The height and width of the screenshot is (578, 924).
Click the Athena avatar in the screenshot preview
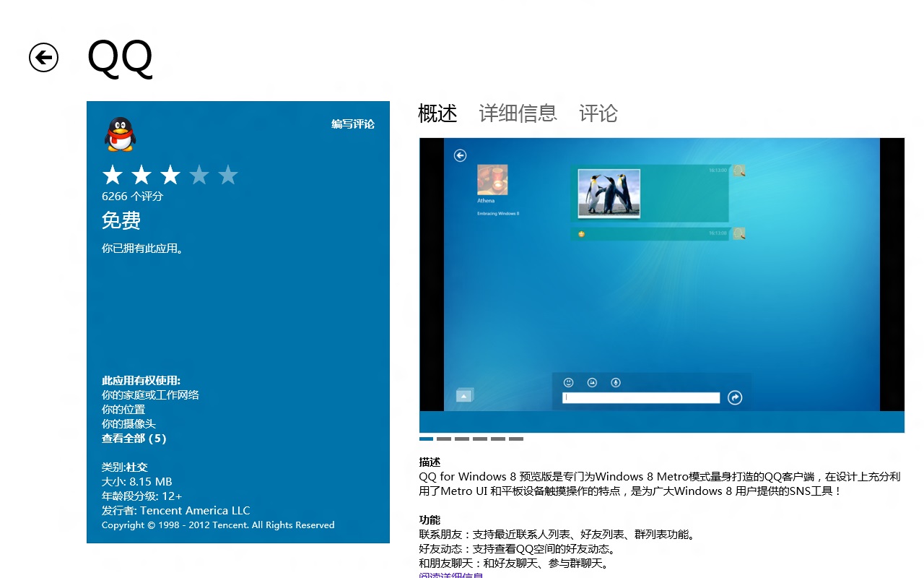[x=492, y=180]
